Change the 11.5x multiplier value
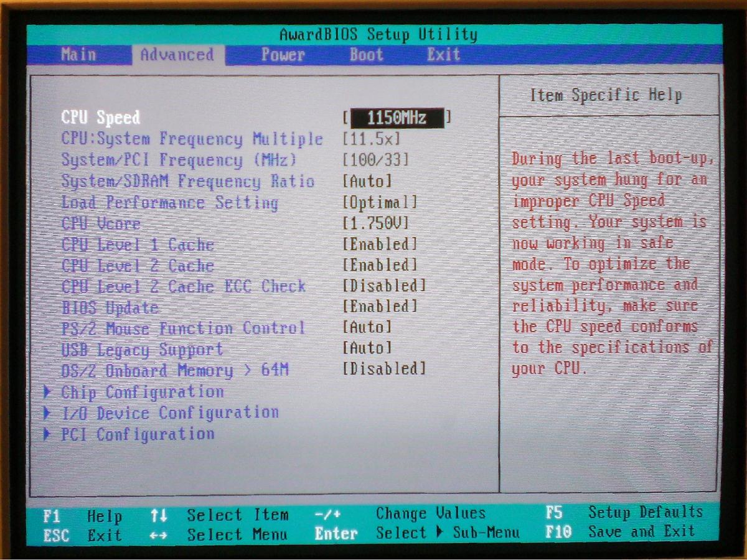 372,139
